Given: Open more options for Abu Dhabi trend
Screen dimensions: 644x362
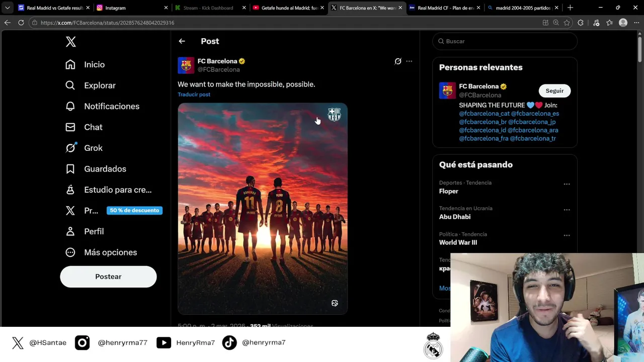Looking at the screenshot, I should pos(567,210).
